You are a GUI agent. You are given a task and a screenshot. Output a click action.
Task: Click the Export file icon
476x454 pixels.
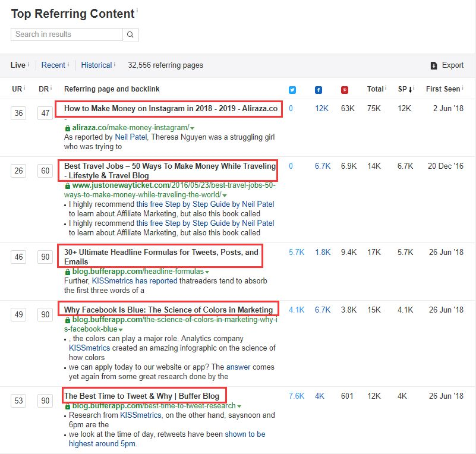(x=434, y=65)
